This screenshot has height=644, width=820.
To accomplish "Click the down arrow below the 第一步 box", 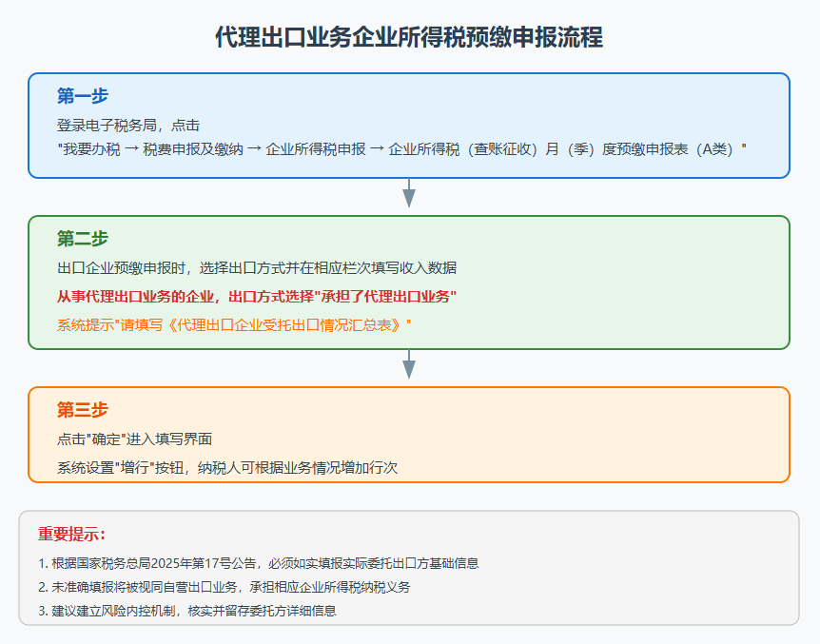I will (x=409, y=194).
